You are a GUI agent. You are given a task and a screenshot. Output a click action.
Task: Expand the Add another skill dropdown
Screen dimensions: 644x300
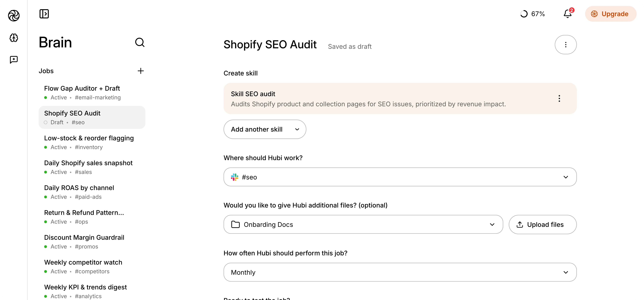[x=265, y=129]
